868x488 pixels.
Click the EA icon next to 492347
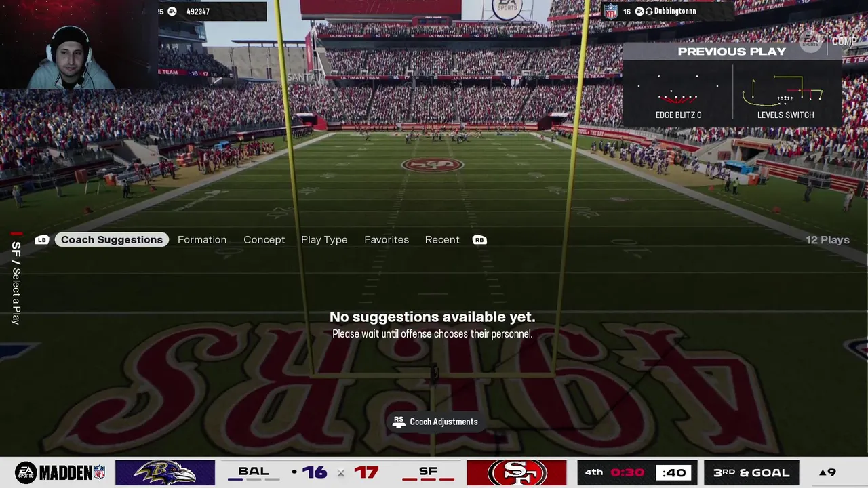click(x=172, y=12)
